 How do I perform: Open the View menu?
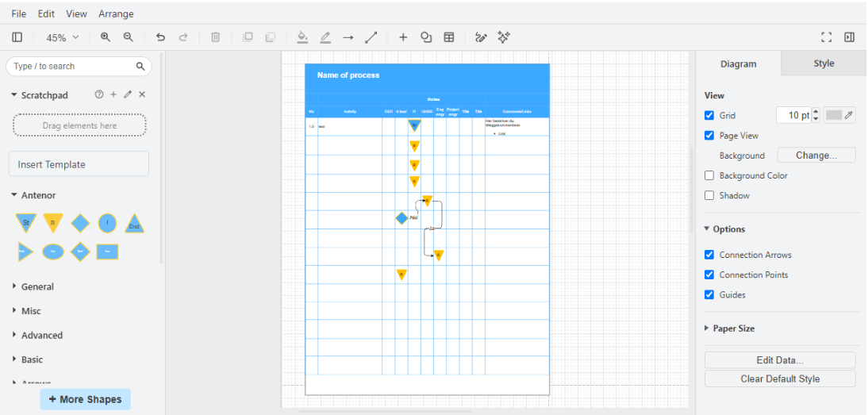(x=76, y=13)
